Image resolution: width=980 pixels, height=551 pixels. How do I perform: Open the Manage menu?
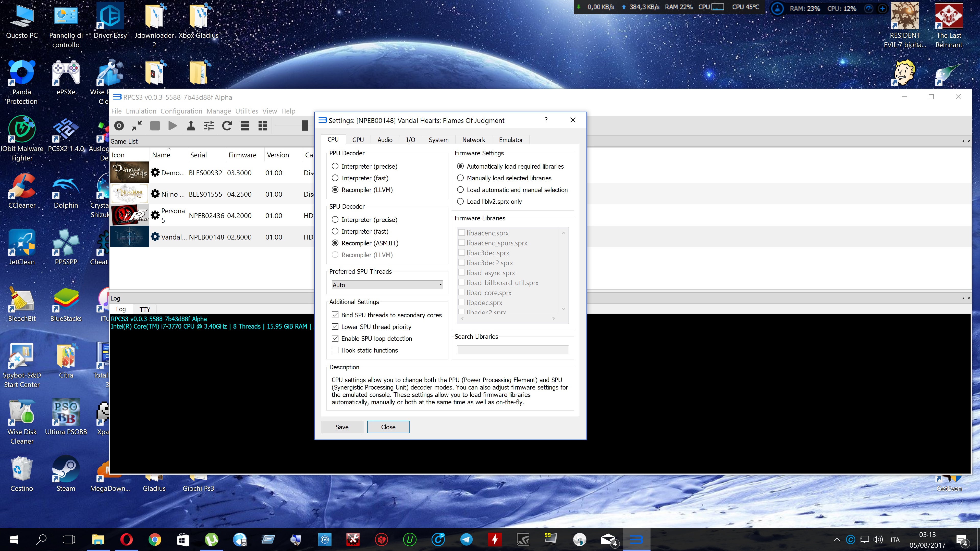click(219, 111)
